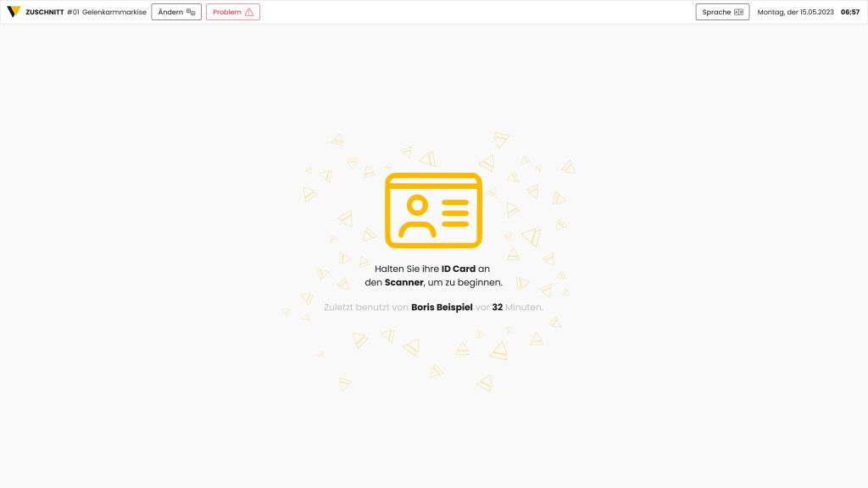This screenshot has height=488, width=868.
Task: Click the '#01 Gelenkarmmarkise' product name
Action: point(106,12)
